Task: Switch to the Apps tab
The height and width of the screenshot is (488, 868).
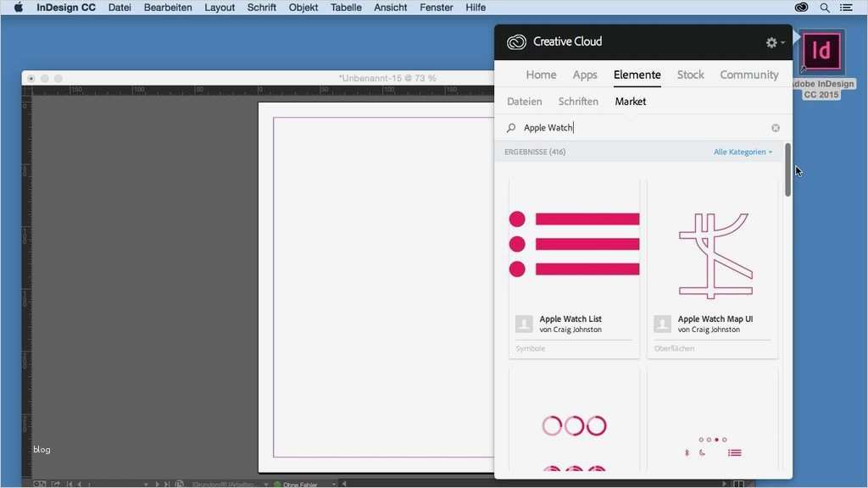Action: click(x=585, y=75)
